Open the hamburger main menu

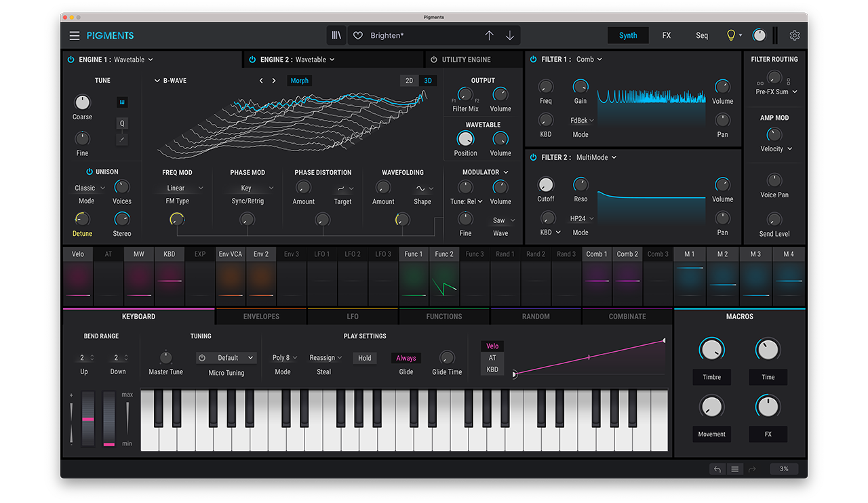[x=74, y=35]
